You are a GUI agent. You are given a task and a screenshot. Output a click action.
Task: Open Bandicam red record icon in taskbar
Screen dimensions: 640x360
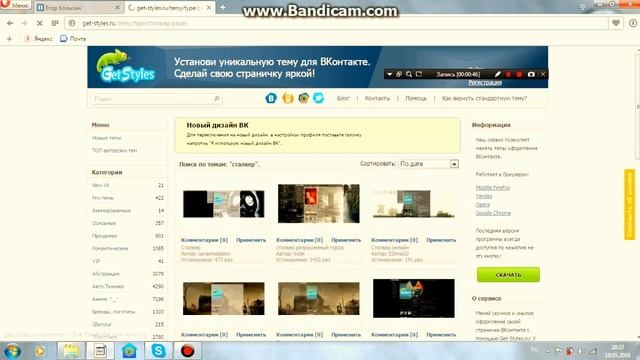click(x=187, y=351)
